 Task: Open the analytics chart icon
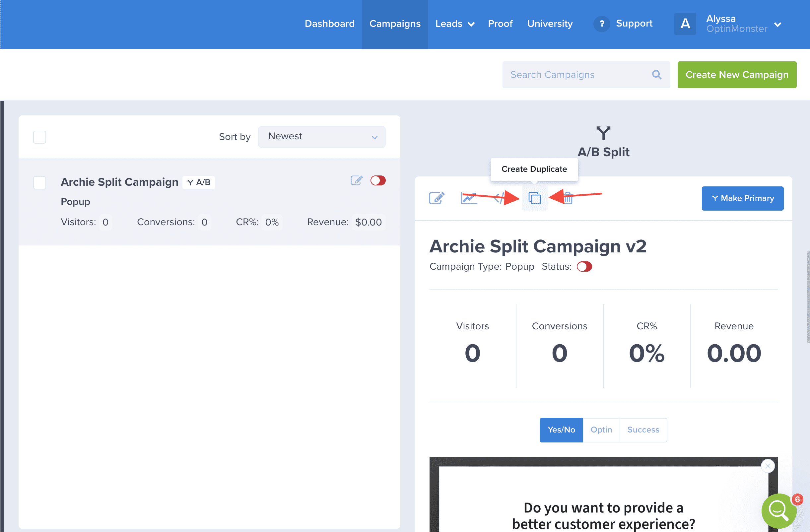pos(469,198)
